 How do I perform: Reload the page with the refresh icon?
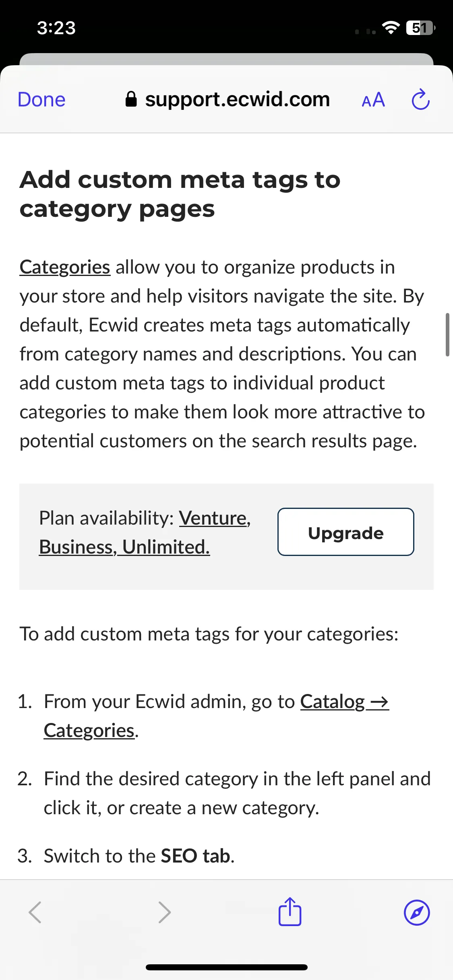421,99
